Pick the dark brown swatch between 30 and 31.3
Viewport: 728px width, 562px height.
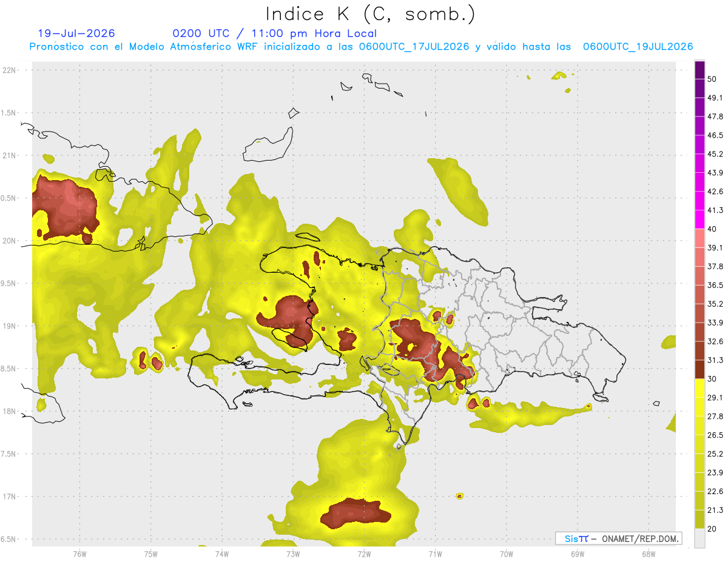coord(699,369)
